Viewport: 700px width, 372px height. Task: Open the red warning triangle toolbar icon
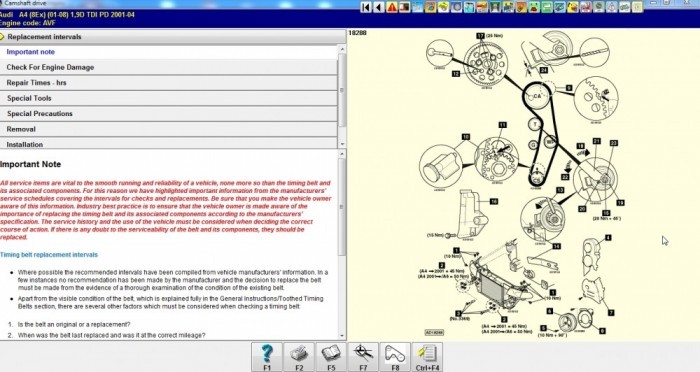point(392,7)
